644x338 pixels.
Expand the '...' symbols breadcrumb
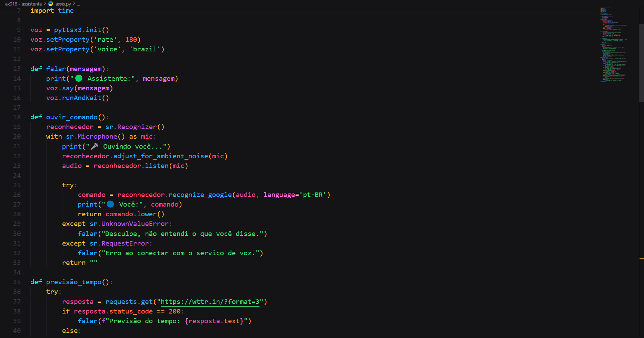pos(78,4)
